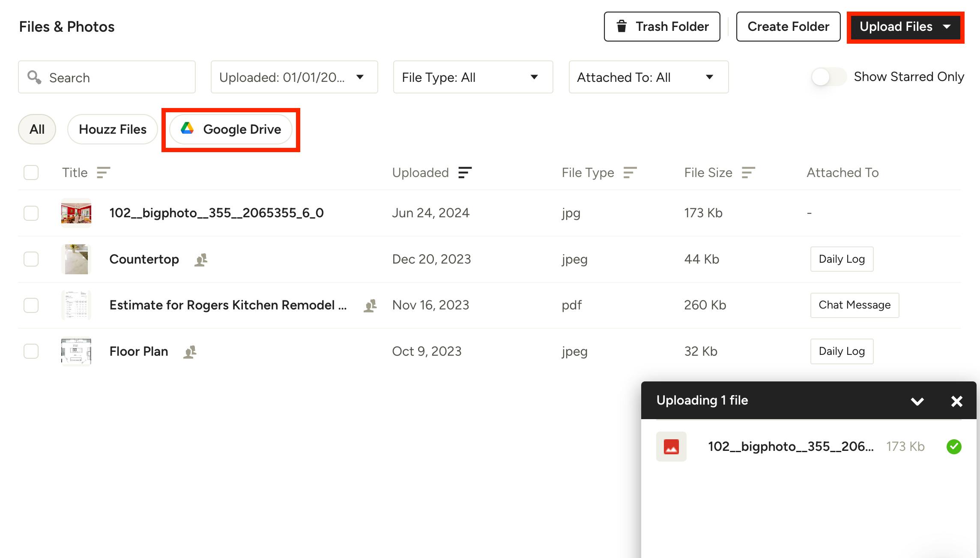980x558 pixels.
Task: Click green checkmark upload status icon
Action: [954, 447]
